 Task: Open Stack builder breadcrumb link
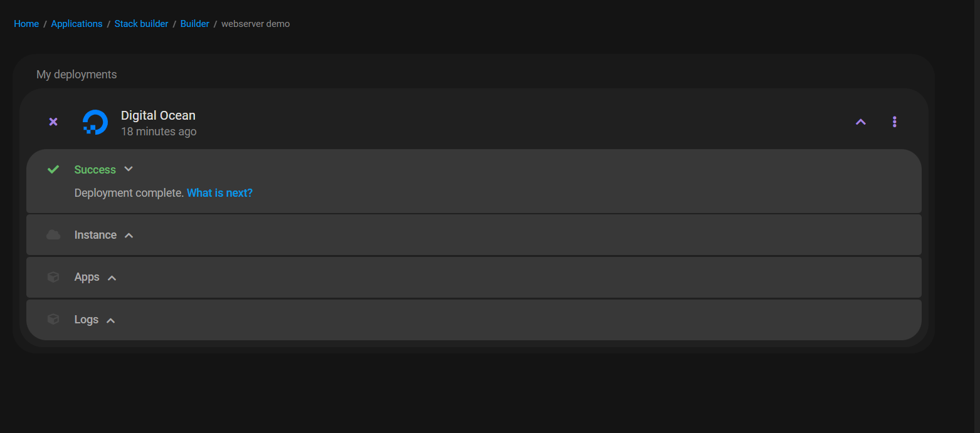(141, 24)
